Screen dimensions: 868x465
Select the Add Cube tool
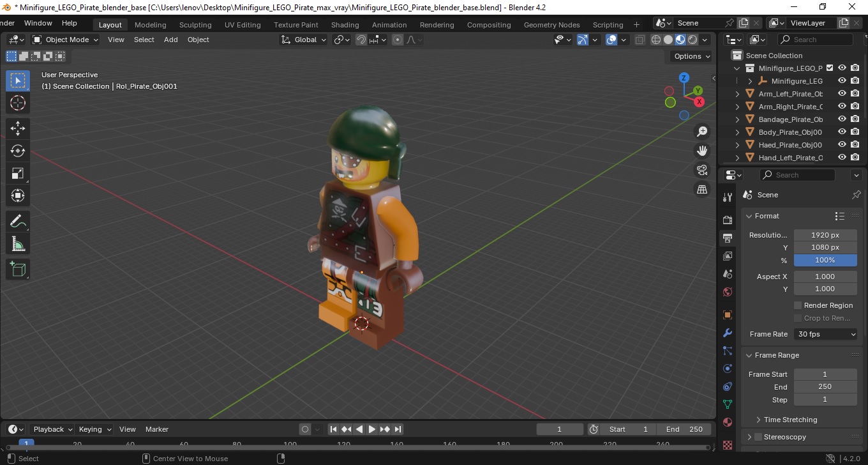tap(18, 270)
